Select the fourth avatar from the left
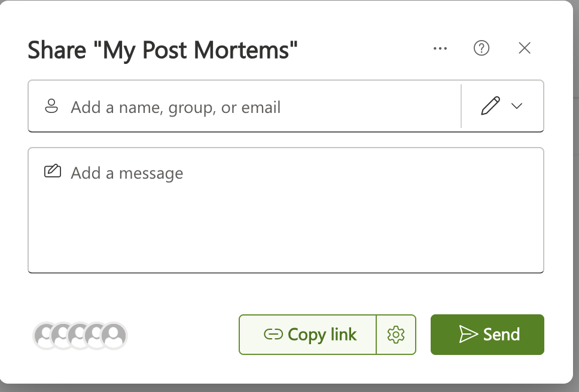The height and width of the screenshot is (392, 579). point(95,335)
